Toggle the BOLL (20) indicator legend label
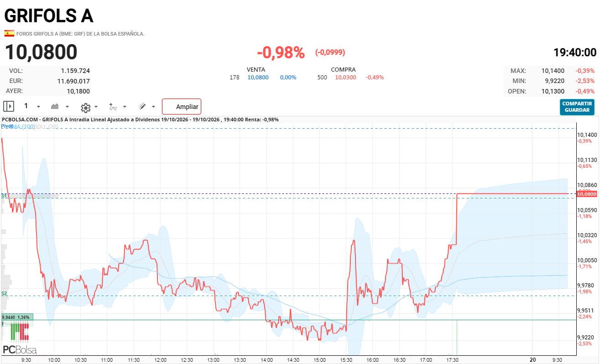The height and width of the screenshot is (364, 600). pos(47,126)
